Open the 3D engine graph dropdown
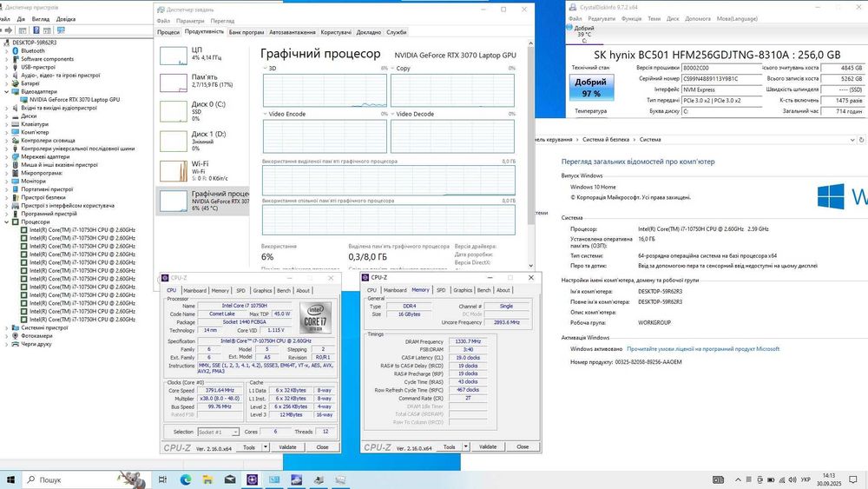Screen dimensions: 868x489 tap(265, 68)
